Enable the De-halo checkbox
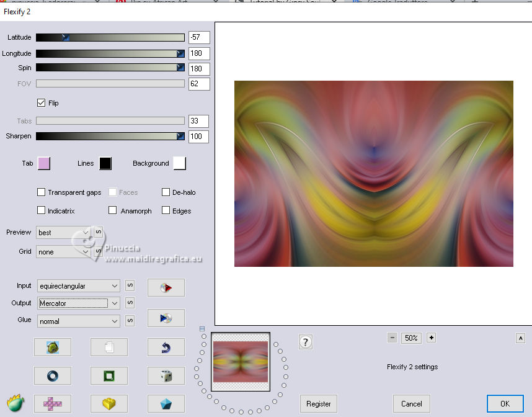The width and height of the screenshot is (532, 417). (x=166, y=192)
